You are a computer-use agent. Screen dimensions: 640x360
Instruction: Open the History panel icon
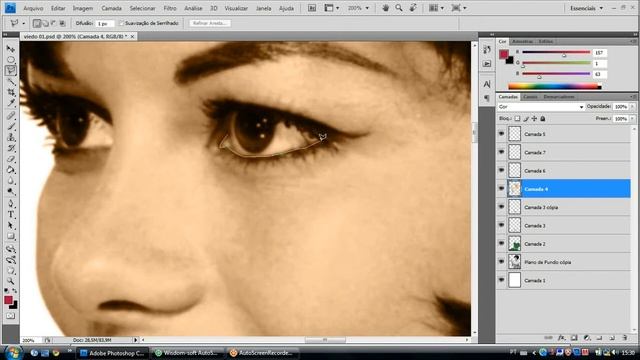487,49
